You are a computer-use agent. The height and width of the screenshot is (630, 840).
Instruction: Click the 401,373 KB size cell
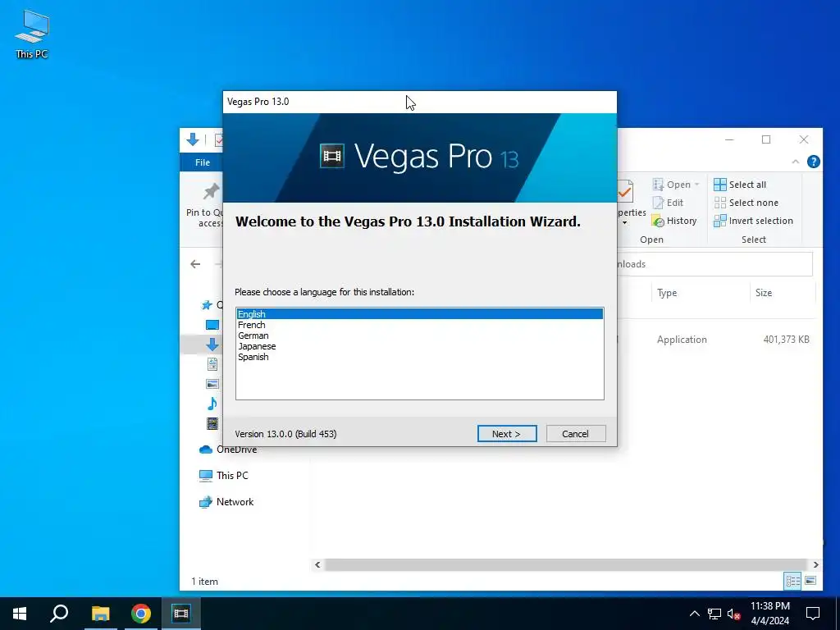coord(786,340)
